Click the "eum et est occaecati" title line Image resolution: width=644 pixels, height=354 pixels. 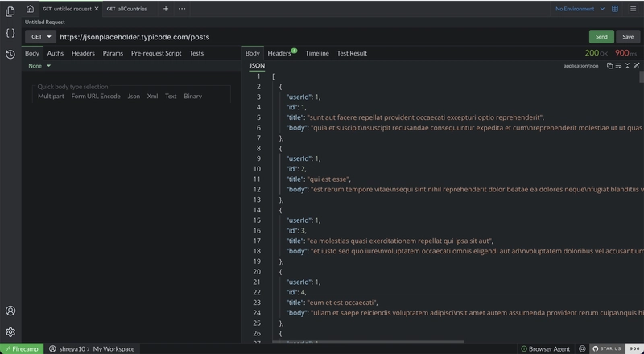point(332,303)
